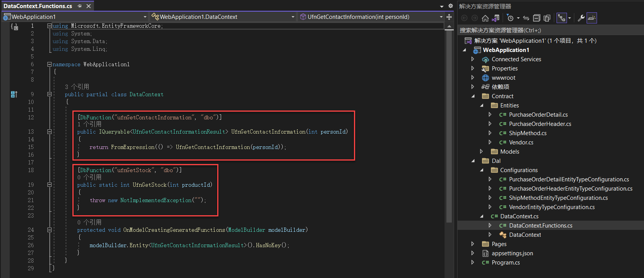
Task: Open the WebApplication1 project navigation dropdown
Action: pos(145,17)
